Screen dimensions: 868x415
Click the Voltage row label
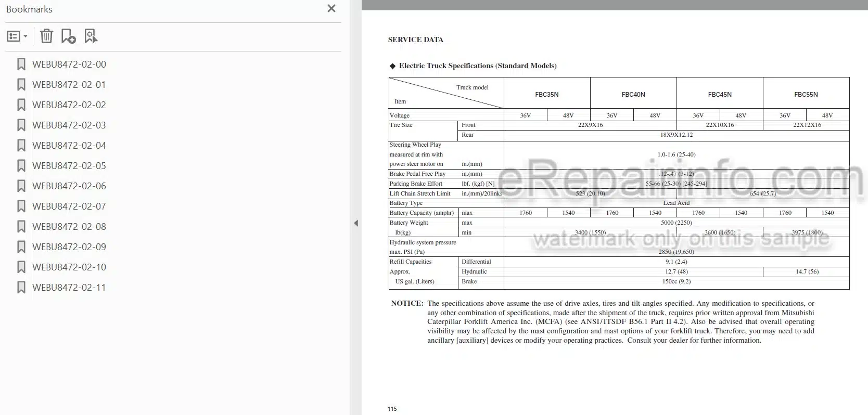(x=400, y=115)
